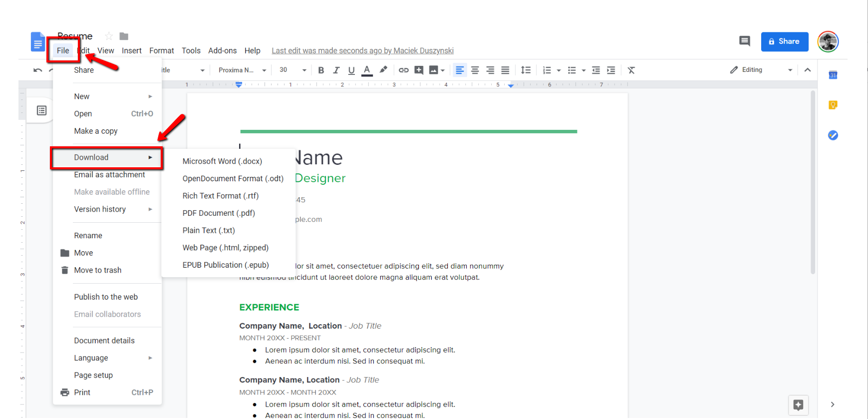Click the vertical document scrollbar
The height and width of the screenshot is (419, 868).
(813, 182)
